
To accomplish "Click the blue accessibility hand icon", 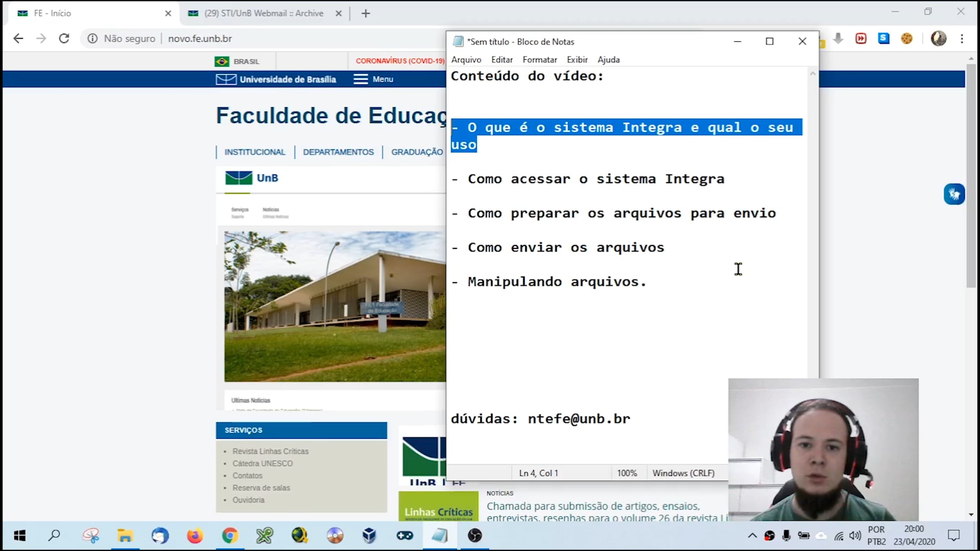I will click(x=954, y=194).
